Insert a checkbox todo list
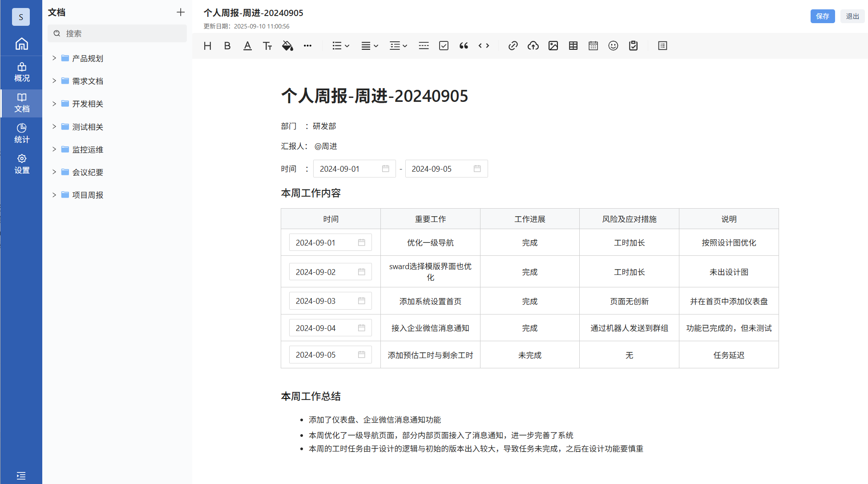868x484 pixels. coord(444,46)
